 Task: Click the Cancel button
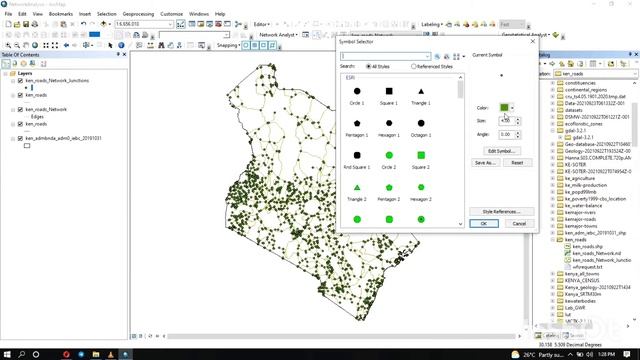coord(519,224)
